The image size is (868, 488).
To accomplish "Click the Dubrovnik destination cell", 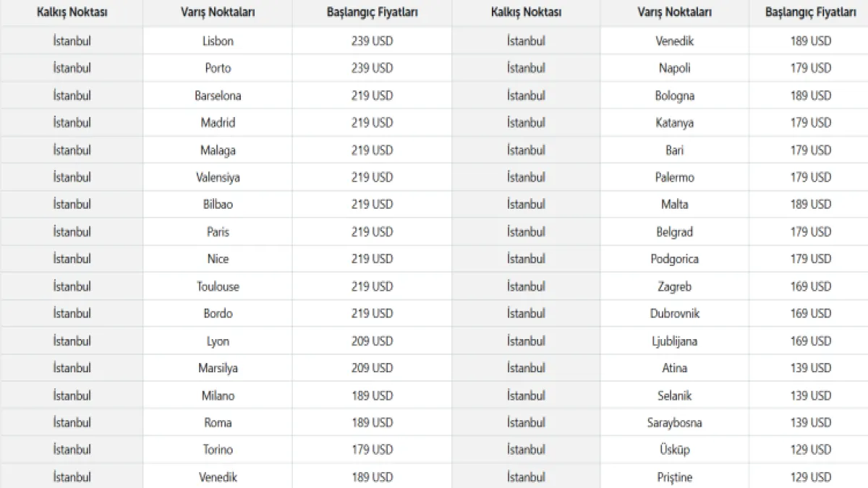I will coord(674,314).
